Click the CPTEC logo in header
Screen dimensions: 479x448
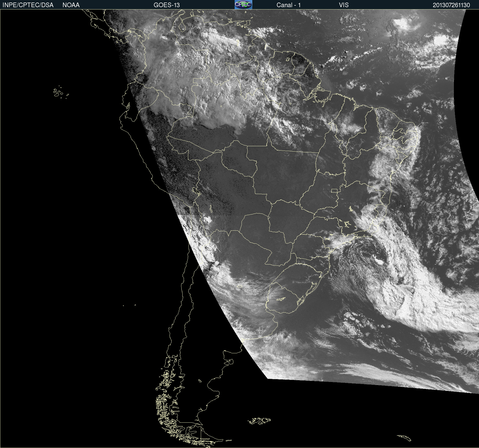click(x=243, y=5)
